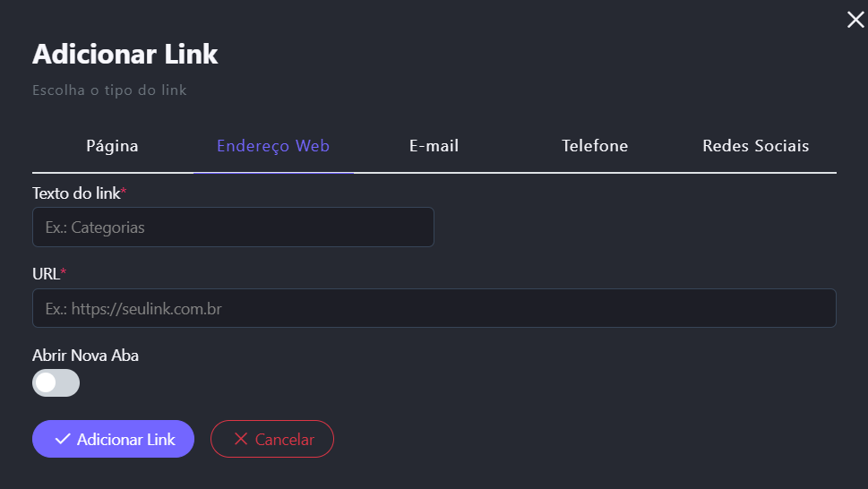
Task: Close the Adicionar Link dialog
Action: tap(855, 20)
